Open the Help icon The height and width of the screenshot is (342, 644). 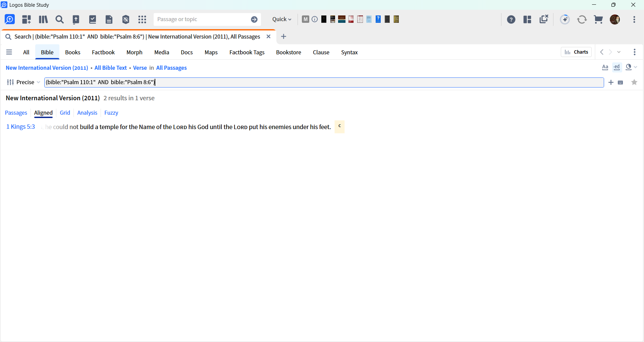(511, 19)
